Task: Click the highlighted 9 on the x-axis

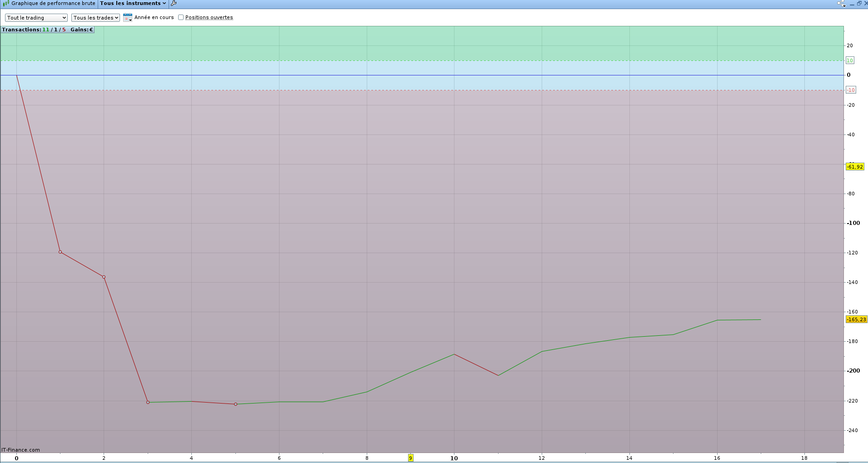Action: [x=410, y=458]
